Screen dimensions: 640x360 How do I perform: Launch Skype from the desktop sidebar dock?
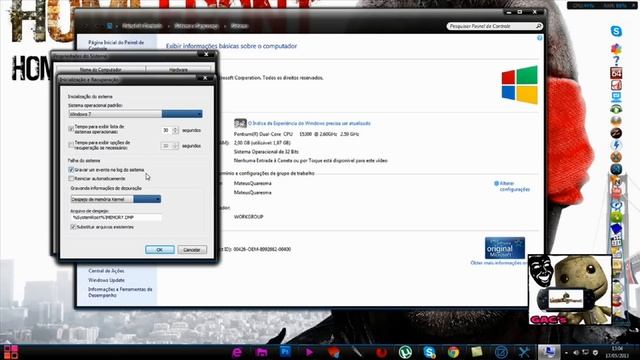(x=616, y=31)
